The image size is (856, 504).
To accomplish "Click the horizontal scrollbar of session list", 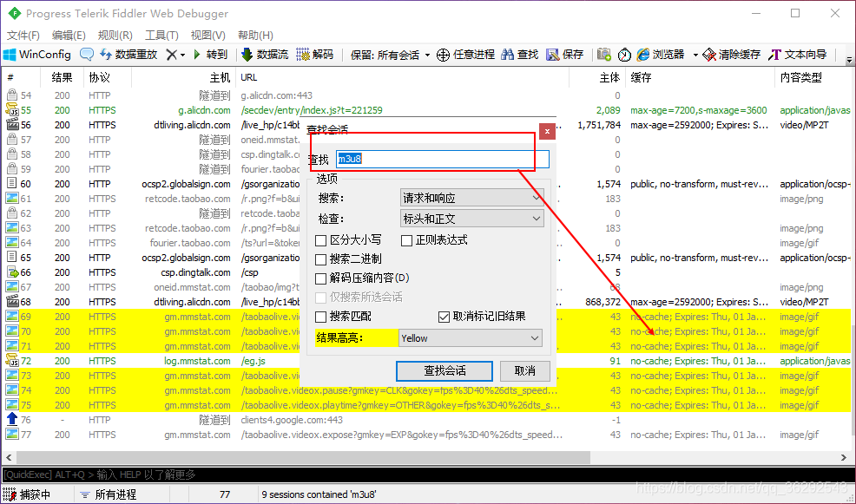I will click(x=304, y=456).
